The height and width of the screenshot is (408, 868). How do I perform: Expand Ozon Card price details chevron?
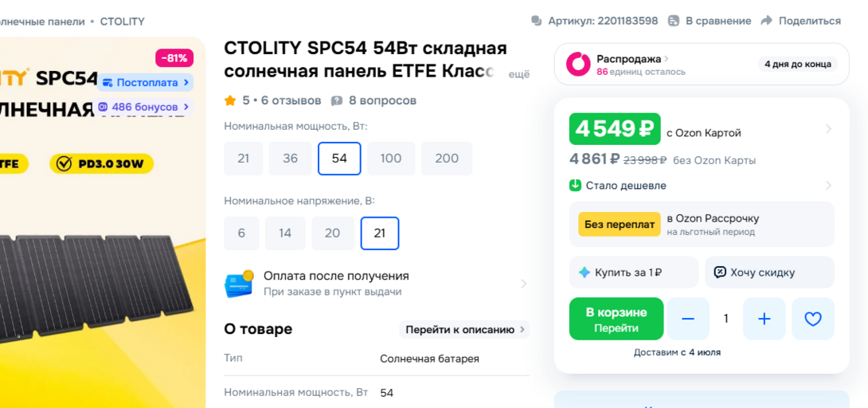[x=828, y=129]
